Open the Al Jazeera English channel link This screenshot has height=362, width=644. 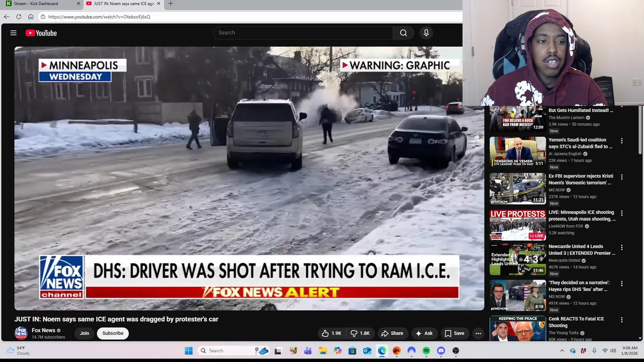(565, 154)
